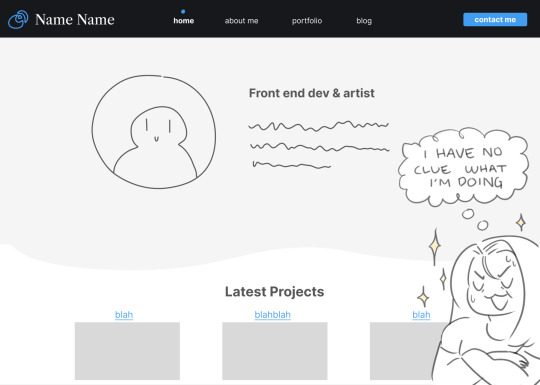Open the home nav item
This screenshot has height=385, width=540.
coord(184,21)
